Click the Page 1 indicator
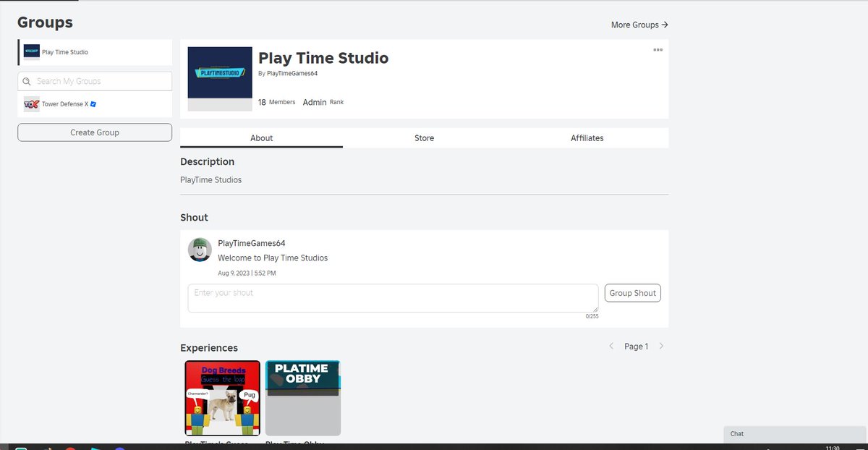Viewport: 868px width, 450px height. click(637, 347)
